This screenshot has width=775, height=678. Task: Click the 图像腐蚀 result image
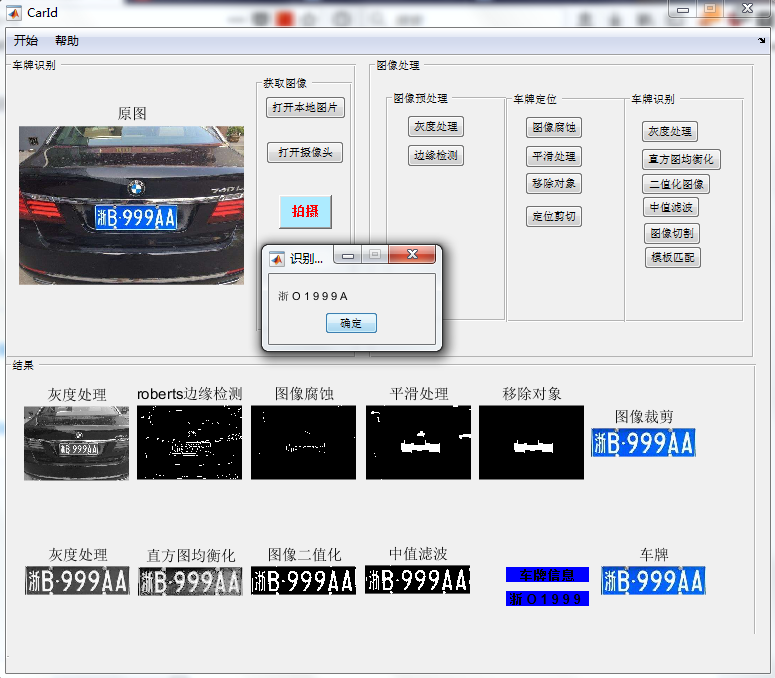(303, 443)
